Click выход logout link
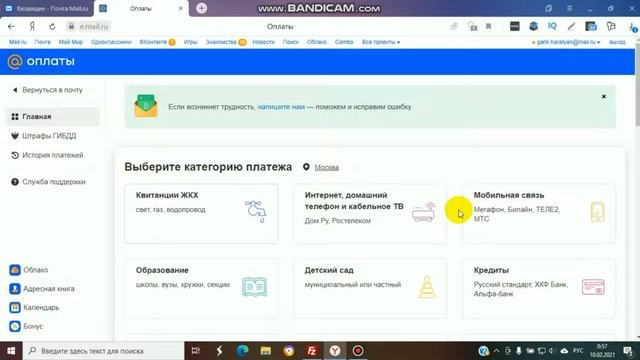Viewport: 640px width, 360px height. [x=617, y=42]
